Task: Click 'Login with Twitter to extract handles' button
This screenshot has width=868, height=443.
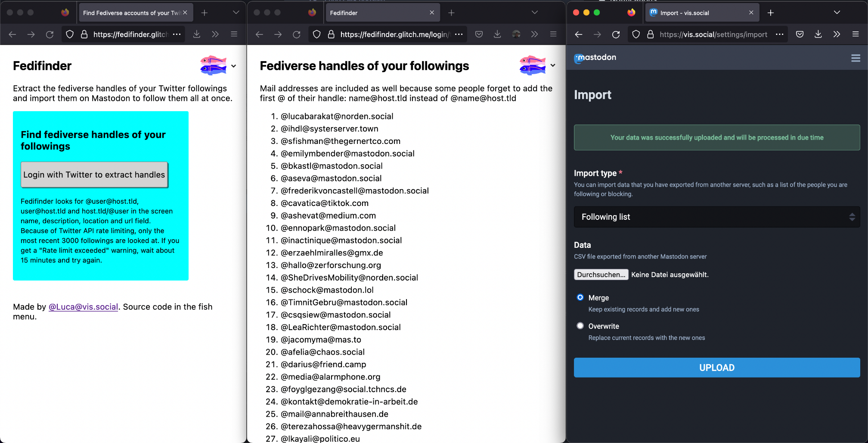Action: 94,175
